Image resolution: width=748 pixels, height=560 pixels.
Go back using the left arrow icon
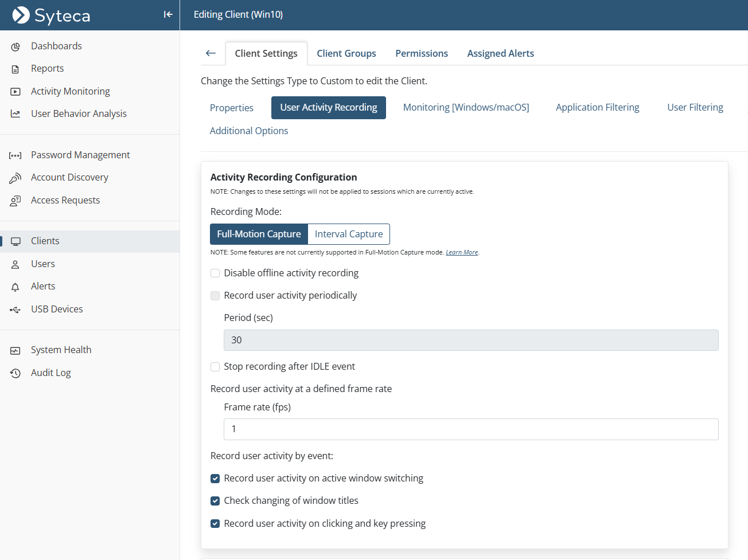click(211, 53)
